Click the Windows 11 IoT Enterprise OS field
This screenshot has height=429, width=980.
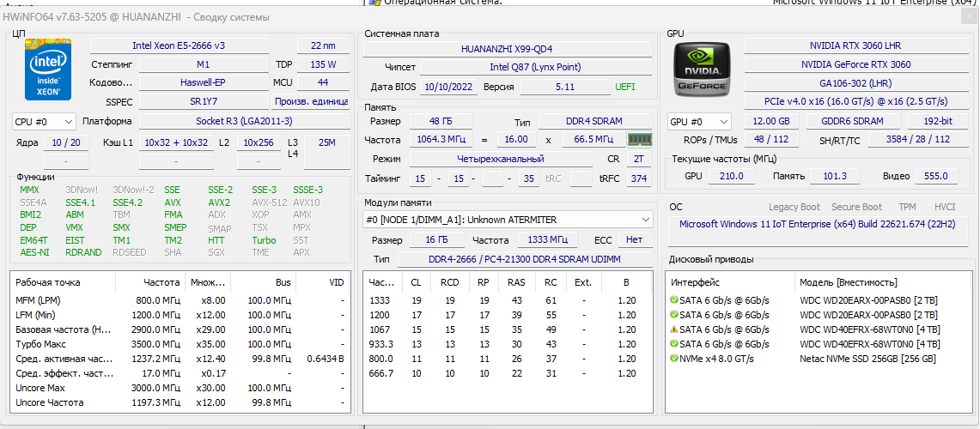[819, 224]
